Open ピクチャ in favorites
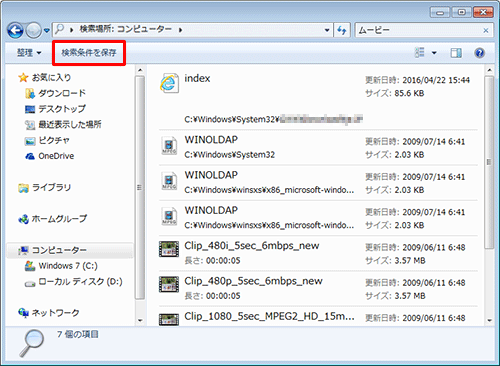The width and height of the screenshot is (500, 366). coord(54,140)
